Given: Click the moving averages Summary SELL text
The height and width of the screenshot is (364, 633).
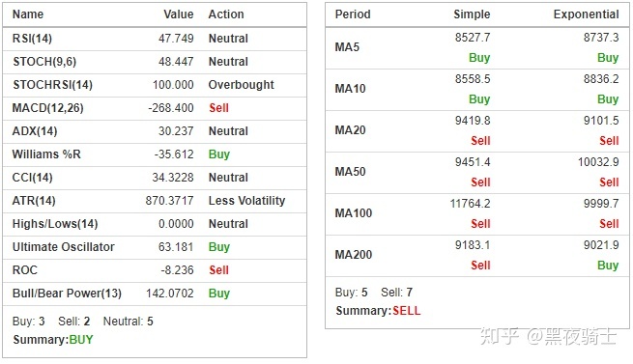Looking at the screenshot, I should [x=378, y=311].
